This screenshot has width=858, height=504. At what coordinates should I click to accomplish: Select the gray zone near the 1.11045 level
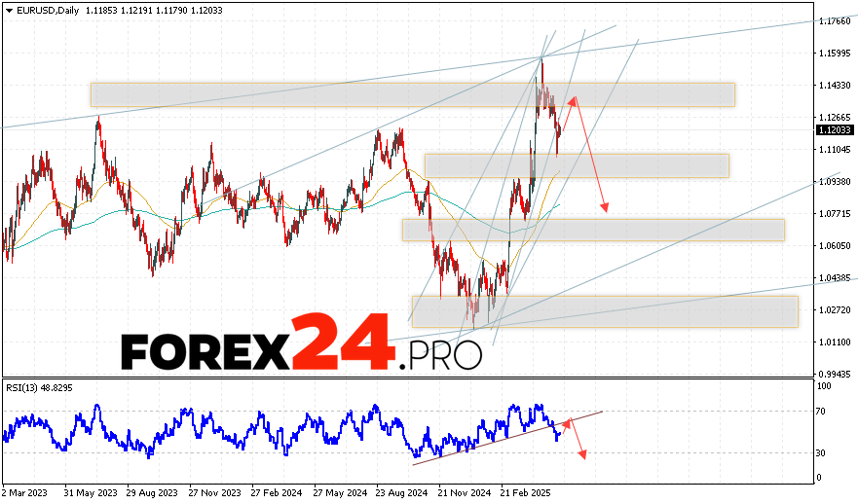[577, 165]
